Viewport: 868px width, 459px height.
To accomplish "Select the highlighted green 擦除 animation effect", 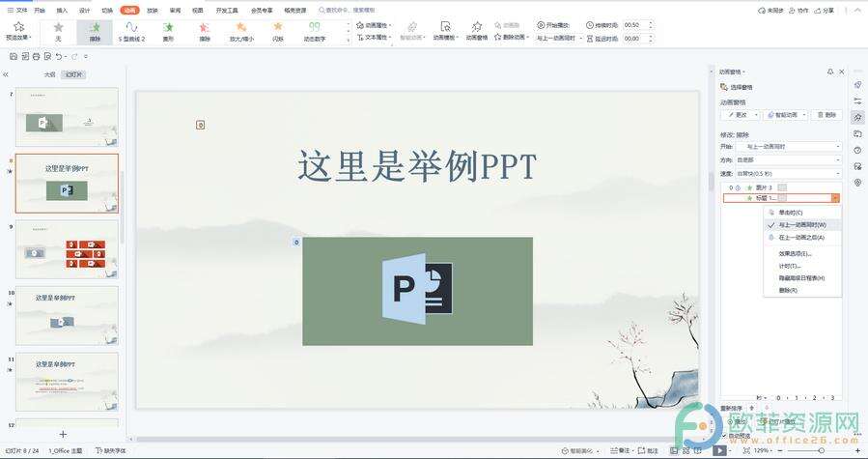I will pos(95,32).
